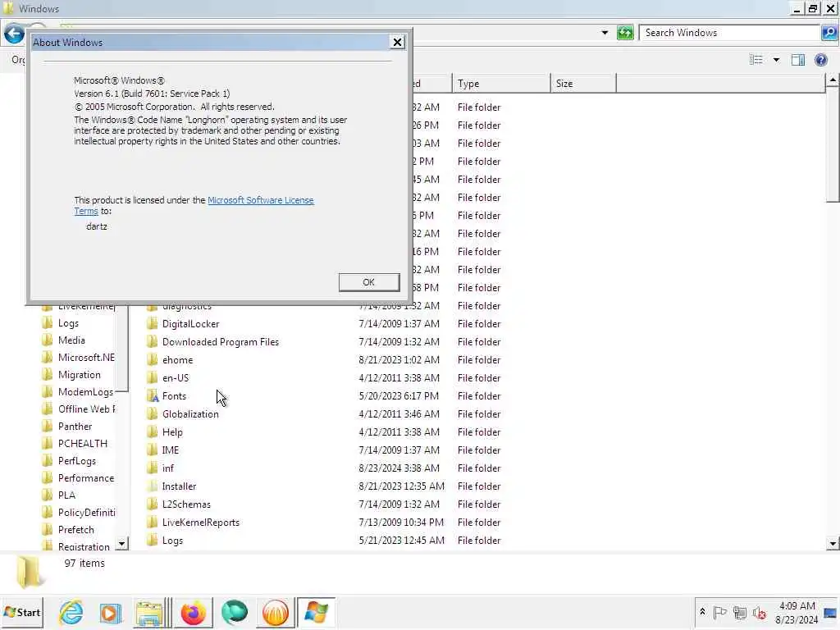Select the Installer folder icon
This screenshot has width=840, height=630.
152,486
